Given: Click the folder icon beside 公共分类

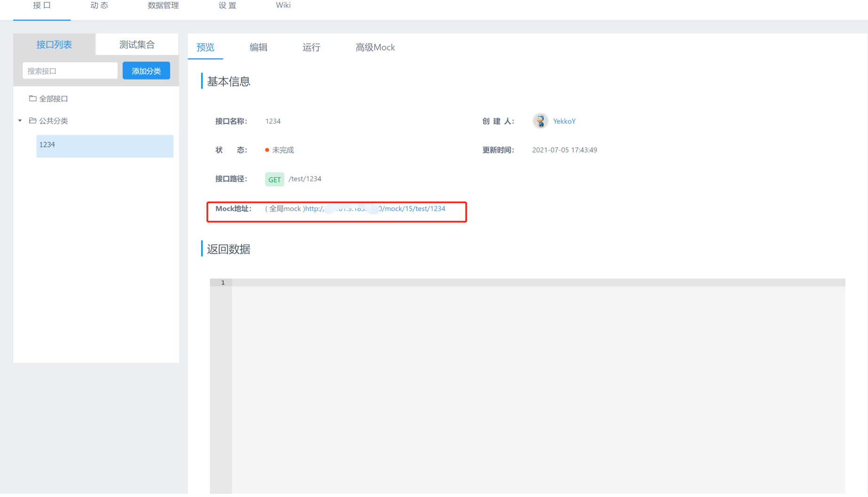Looking at the screenshot, I should [x=32, y=120].
